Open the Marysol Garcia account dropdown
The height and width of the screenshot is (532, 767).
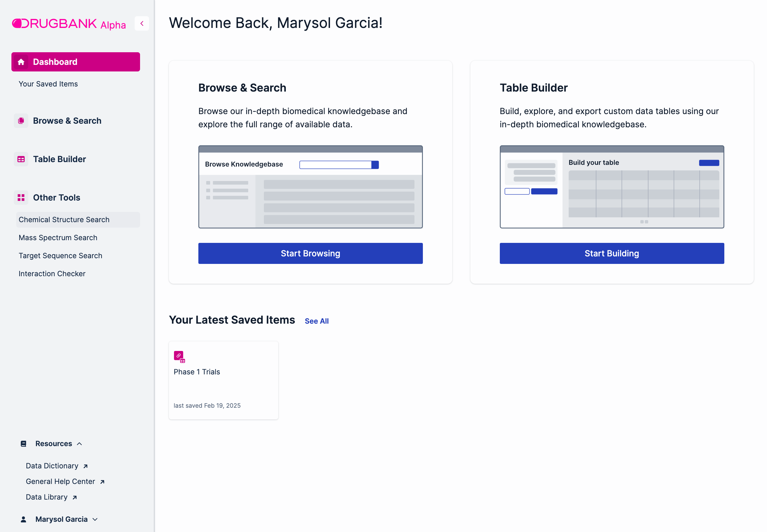[95, 519]
